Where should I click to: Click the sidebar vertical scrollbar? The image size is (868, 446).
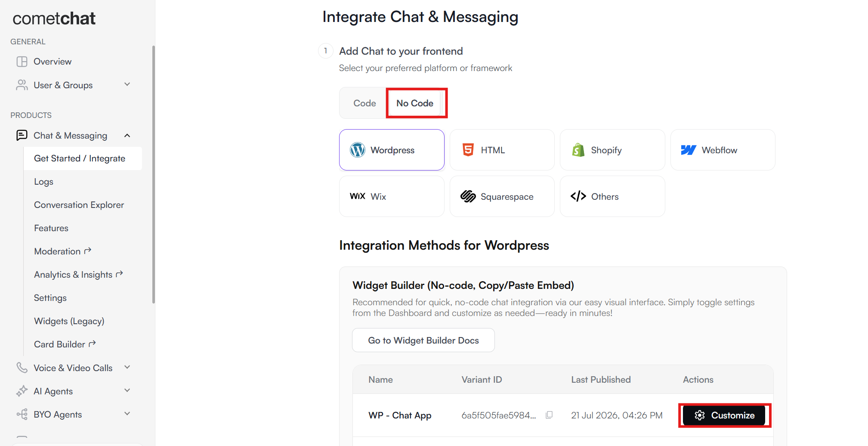pyautogui.click(x=154, y=174)
